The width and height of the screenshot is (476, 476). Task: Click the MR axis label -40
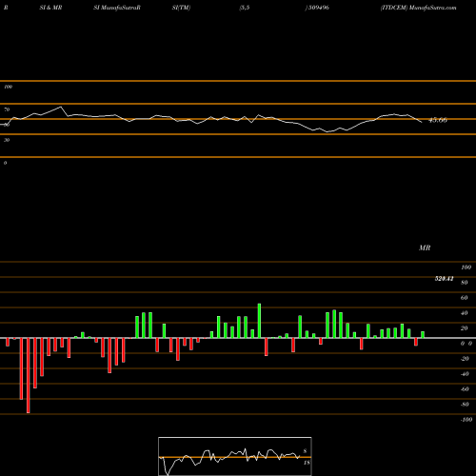click(x=465, y=374)
